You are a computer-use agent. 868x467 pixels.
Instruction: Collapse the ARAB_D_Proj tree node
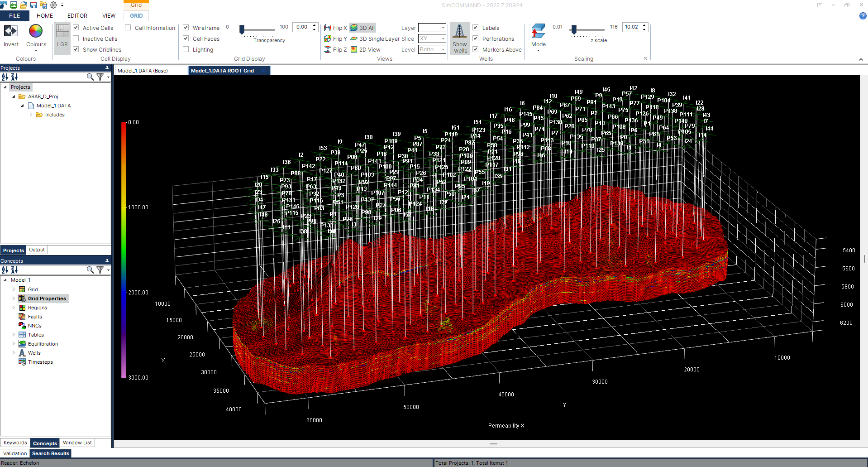point(14,96)
